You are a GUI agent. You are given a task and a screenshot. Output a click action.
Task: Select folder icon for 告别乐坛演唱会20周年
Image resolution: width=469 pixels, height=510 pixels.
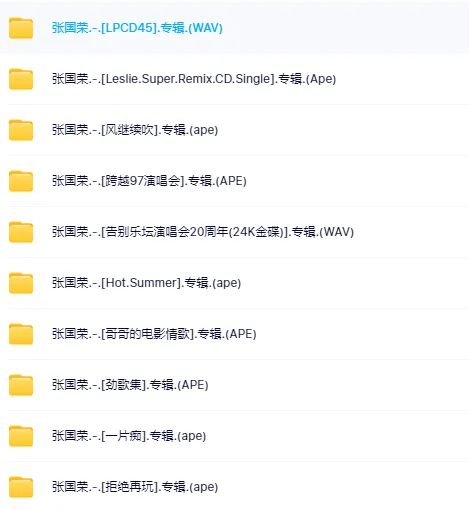coord(21,232)
